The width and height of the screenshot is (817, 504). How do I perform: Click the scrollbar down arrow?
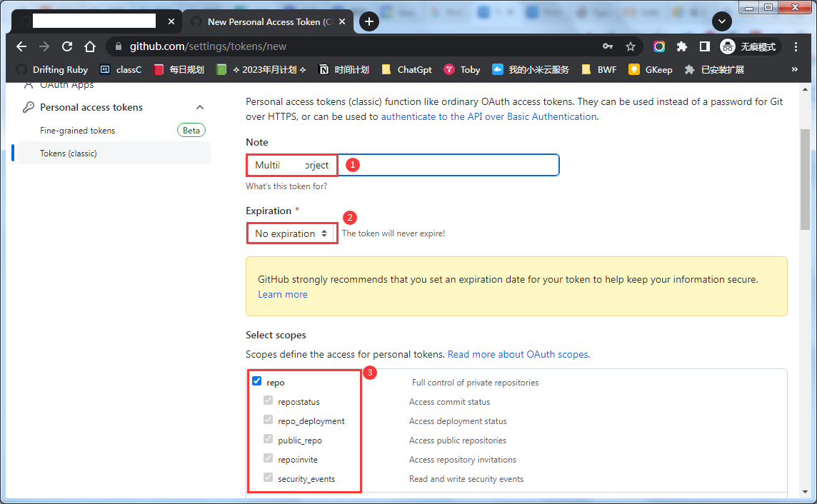(x=805, y=492)
